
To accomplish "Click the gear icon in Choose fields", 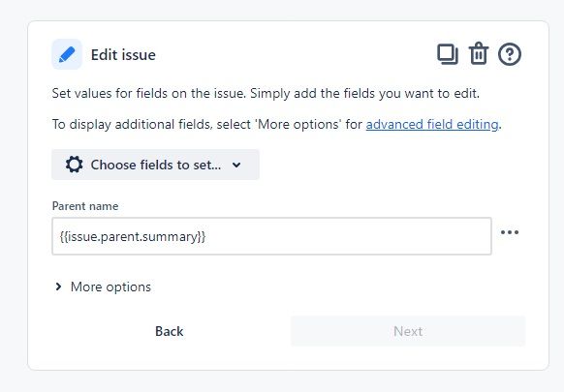I will 74,165.
